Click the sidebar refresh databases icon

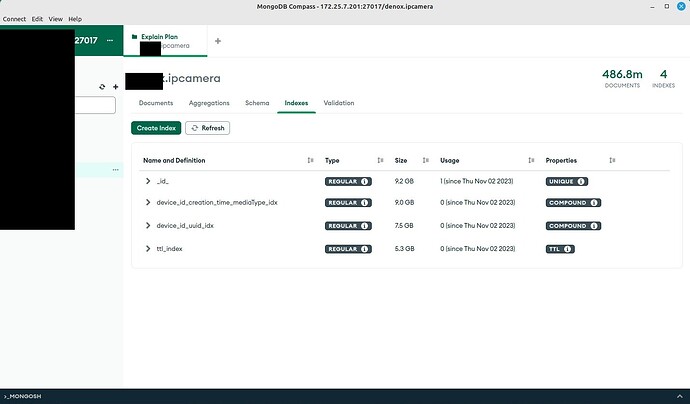(102, 87)
